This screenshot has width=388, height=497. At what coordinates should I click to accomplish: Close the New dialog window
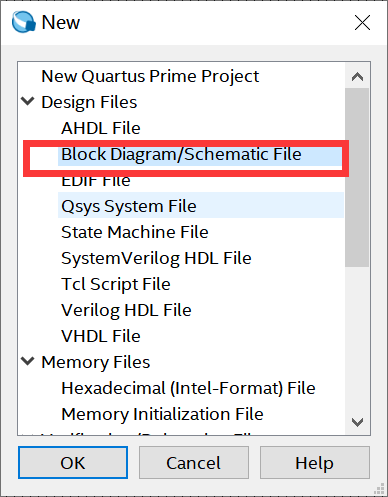pos(362,22)
